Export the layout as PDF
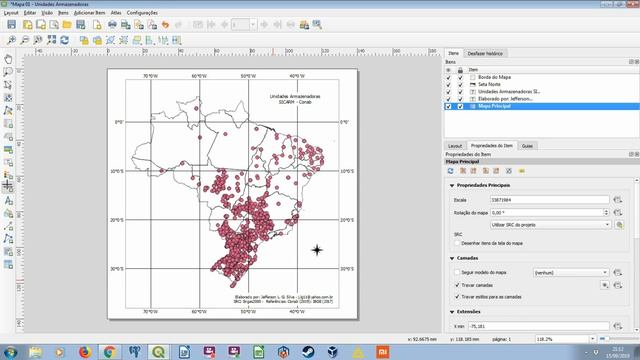Image resolution: width=640 pixels, height=360 pixels. pyautogui.click(x=152, y=24)
